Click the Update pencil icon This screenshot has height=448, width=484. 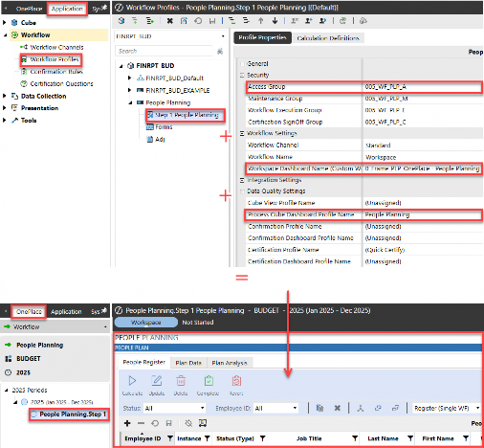[156, 381]
